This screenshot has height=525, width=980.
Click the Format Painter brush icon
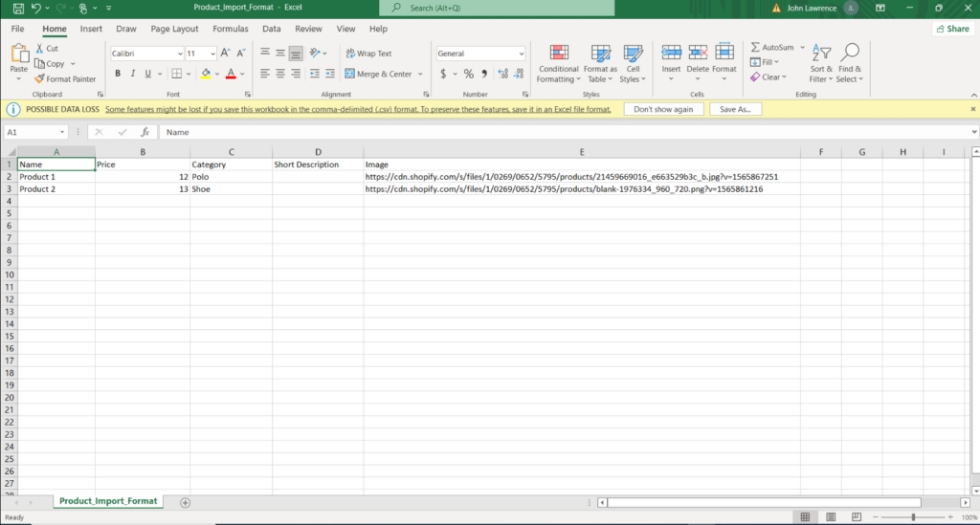point(39,79)
